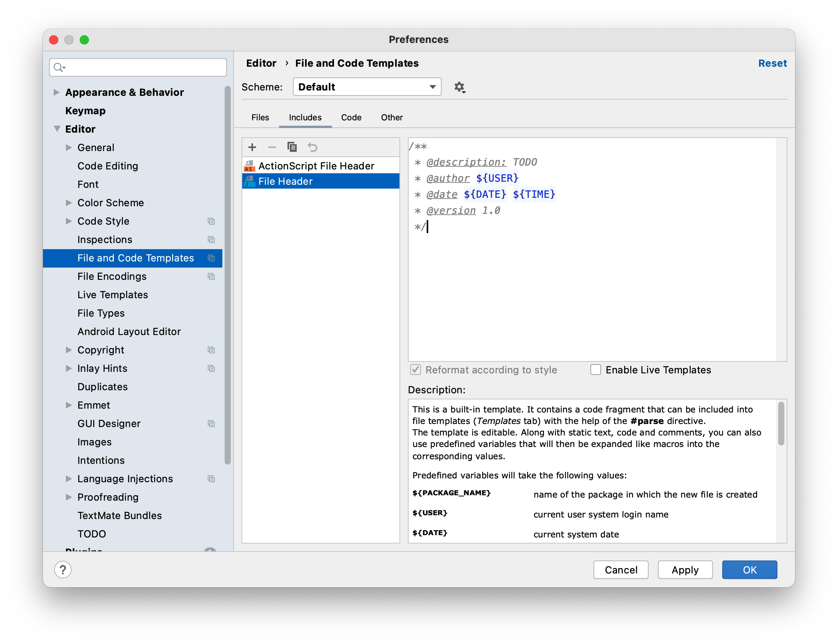Viewport: 838px width, 644px height.
Task: Select ActionScript File Header template
Action: point(321,166)
